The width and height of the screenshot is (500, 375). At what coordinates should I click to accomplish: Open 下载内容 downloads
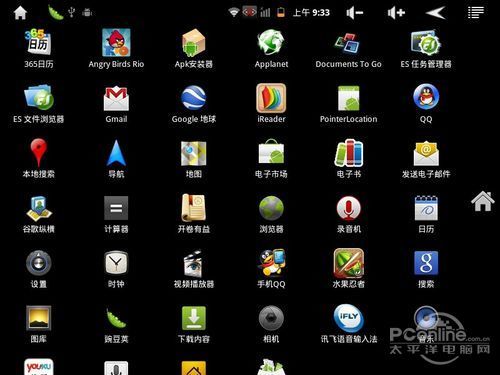pos(194,318)
